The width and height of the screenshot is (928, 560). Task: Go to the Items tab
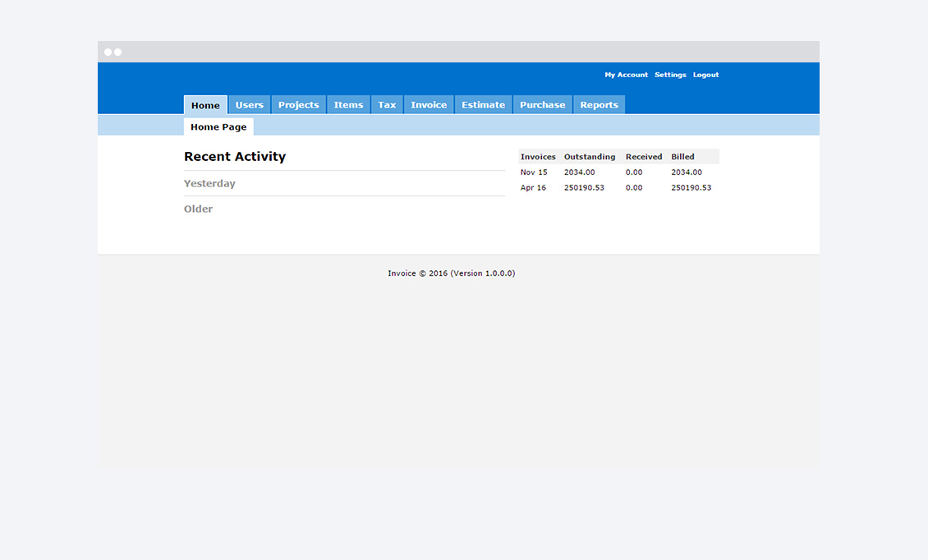click(x=348, y=105)
